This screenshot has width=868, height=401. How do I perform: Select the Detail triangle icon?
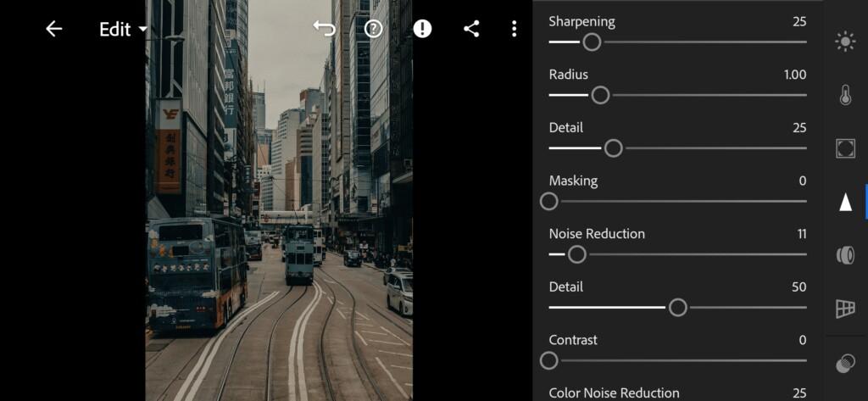845,202
